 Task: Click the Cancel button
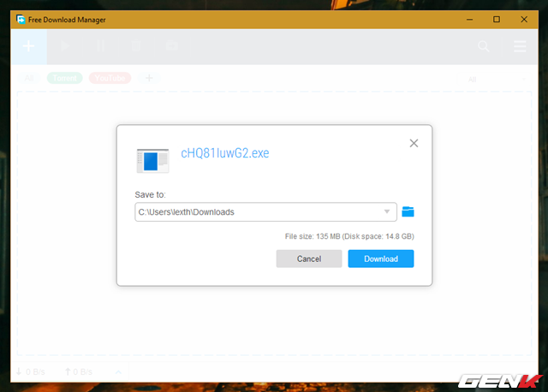308,258
